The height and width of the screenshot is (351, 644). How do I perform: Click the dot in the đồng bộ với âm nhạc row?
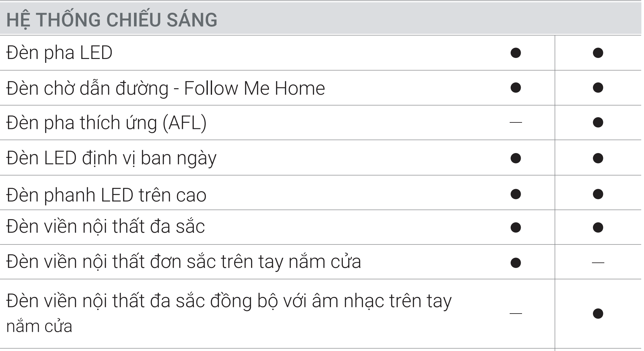pyautogui.click(x=598, y=314)
